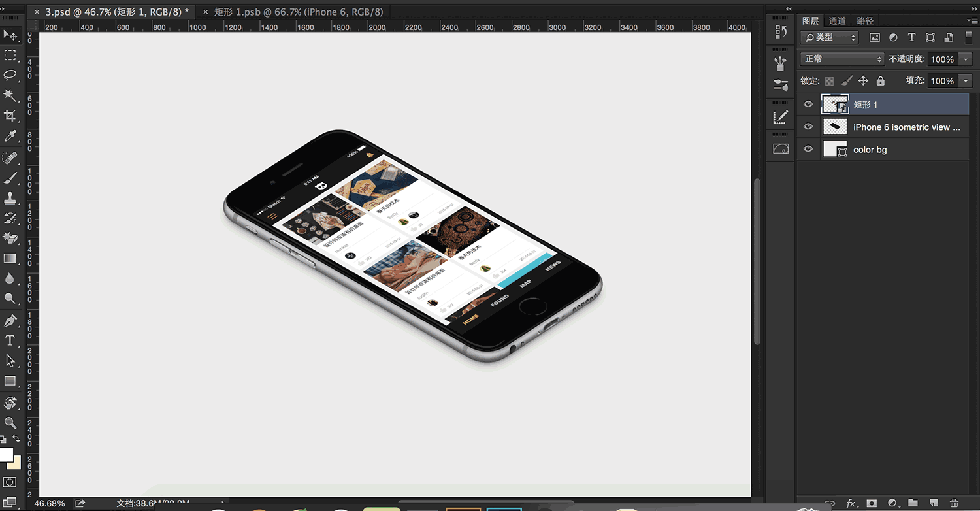Hide the 矩形 1 layer
Screen dimensions: 980x511
808,105
